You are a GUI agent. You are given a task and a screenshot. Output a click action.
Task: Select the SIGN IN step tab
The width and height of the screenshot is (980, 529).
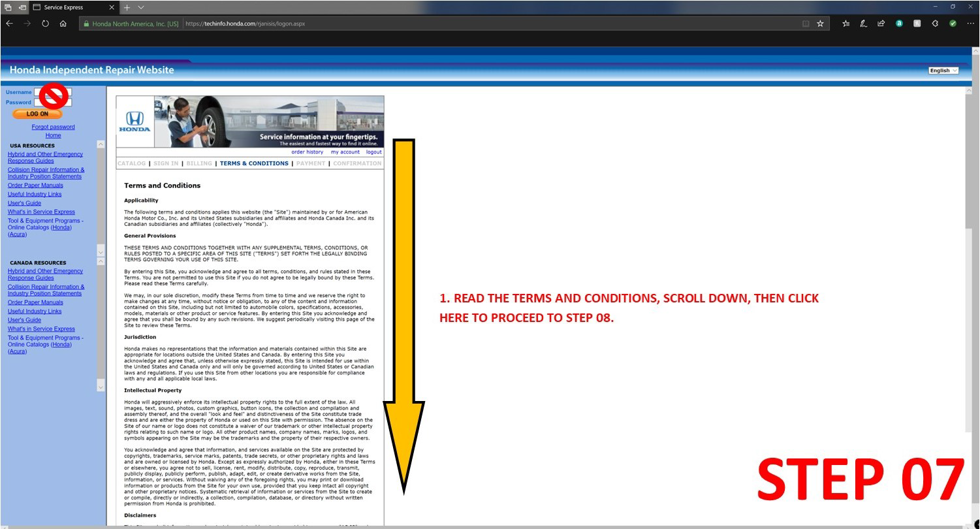tap(166, 163)
